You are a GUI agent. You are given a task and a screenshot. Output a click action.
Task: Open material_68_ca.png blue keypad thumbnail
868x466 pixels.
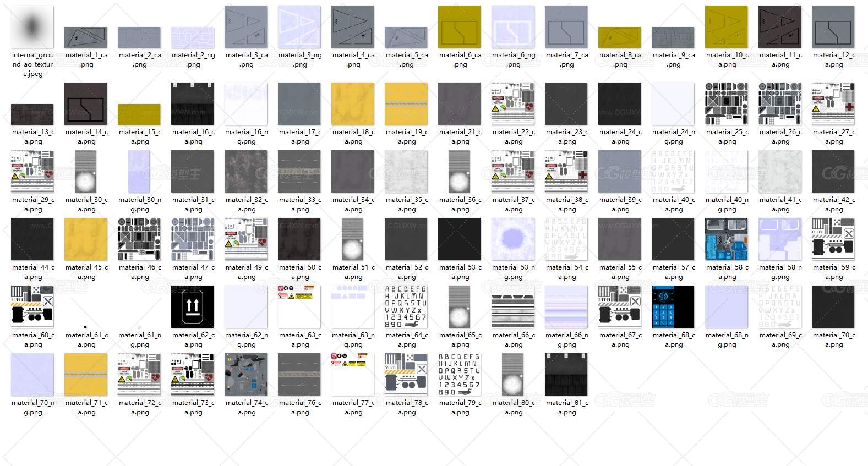coord(673,306)
